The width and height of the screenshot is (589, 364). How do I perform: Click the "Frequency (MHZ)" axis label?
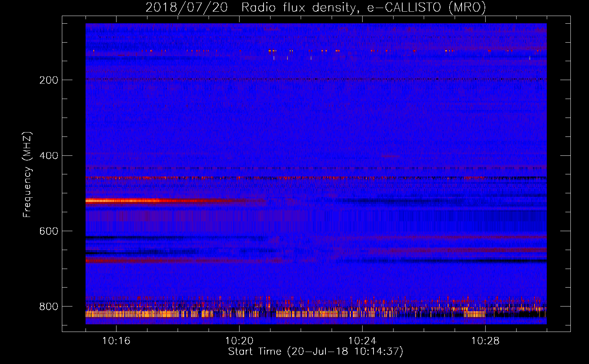pyautogui.click(x=27, y=175)
